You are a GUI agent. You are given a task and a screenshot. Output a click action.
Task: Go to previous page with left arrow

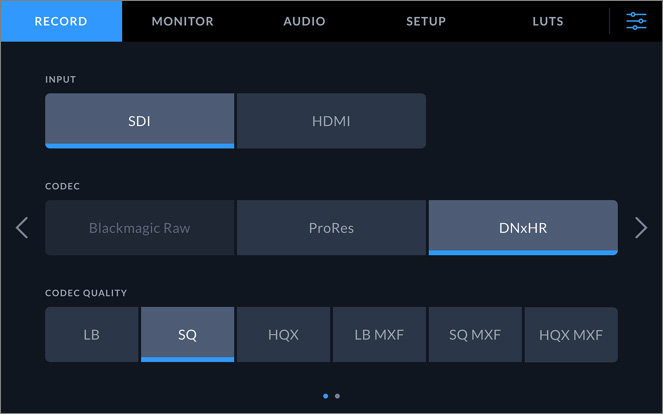(x=22, y=228)
